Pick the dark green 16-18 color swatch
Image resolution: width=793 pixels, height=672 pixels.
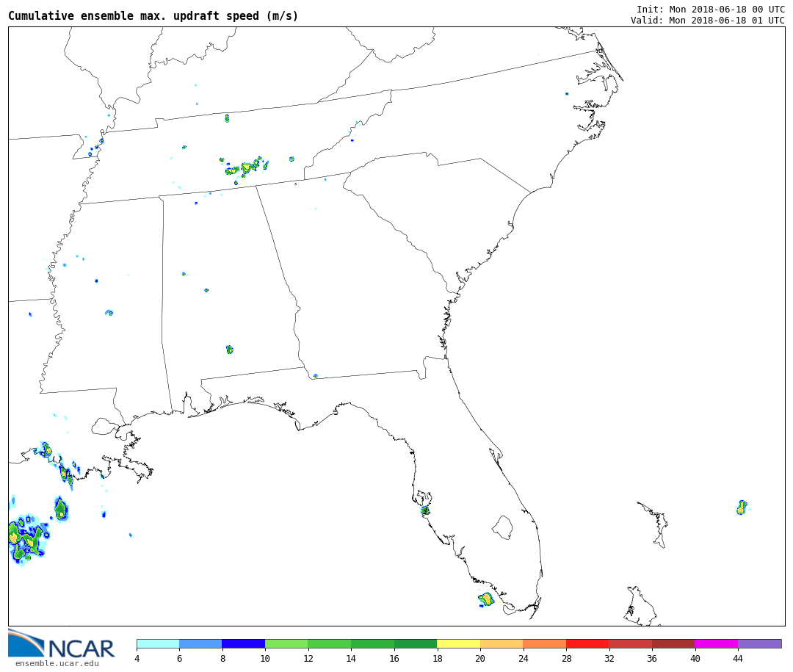coord(416,643)
